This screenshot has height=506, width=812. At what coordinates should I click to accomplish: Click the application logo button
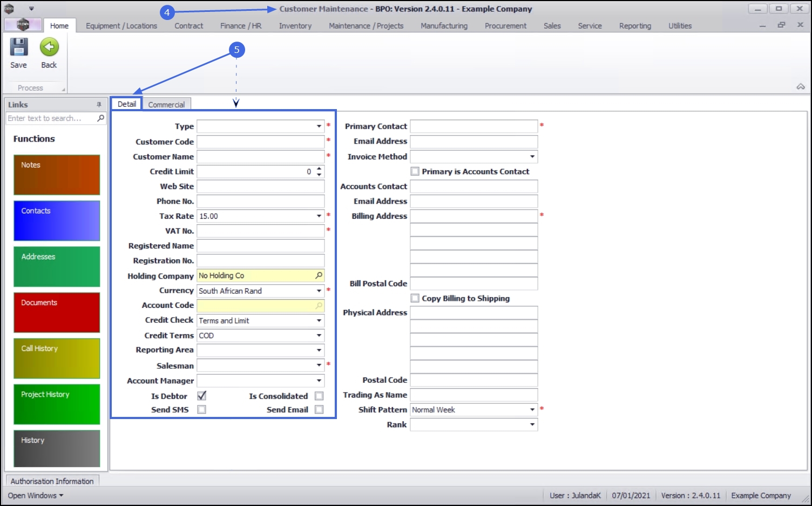coord(23,25)
